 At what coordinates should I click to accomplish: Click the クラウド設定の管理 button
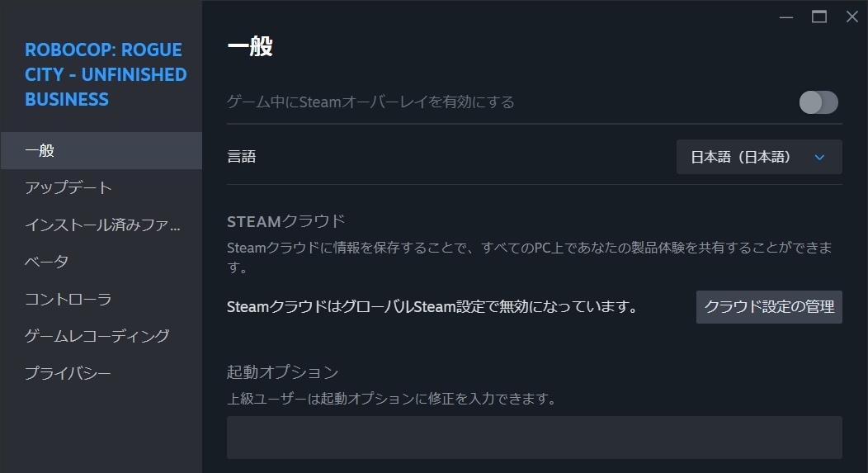click(x=769, y=307)
